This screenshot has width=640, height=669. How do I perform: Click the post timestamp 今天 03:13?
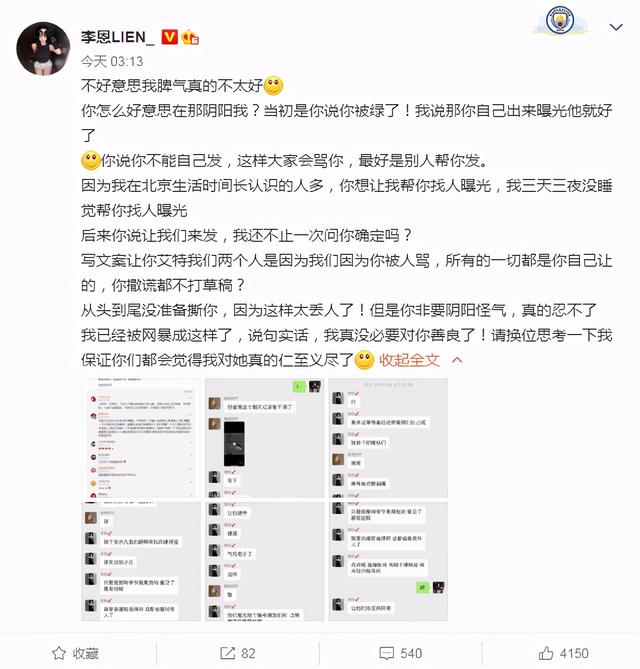point(112,61)
